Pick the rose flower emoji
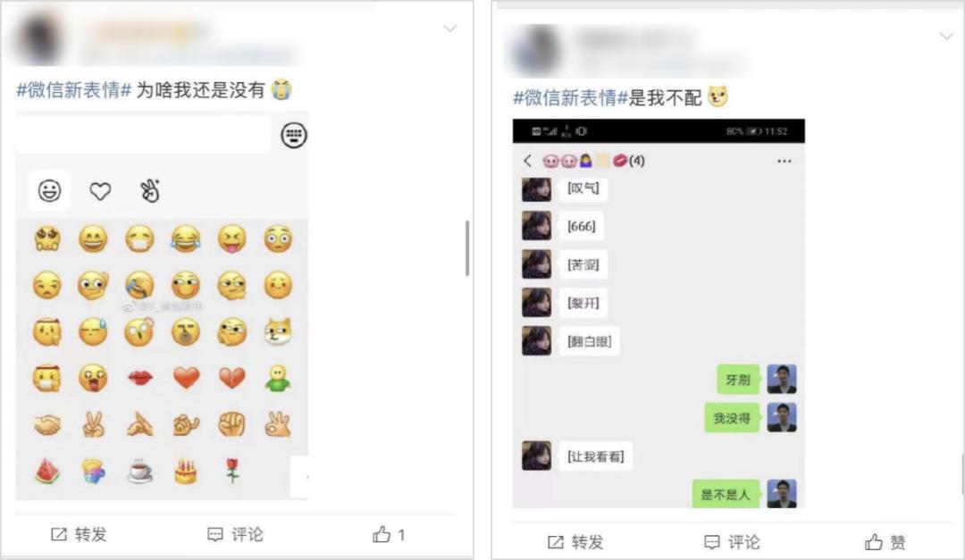965x560 pixels. [232, 471]
